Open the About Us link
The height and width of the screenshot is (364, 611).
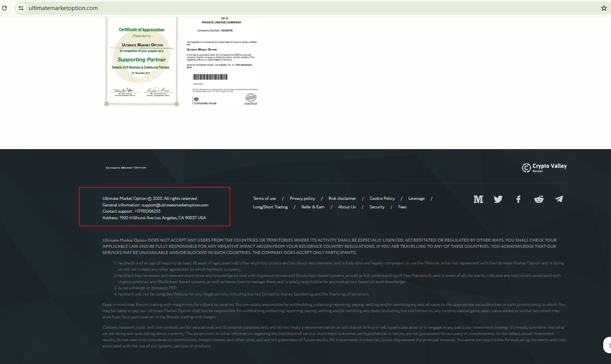(347, 207)
